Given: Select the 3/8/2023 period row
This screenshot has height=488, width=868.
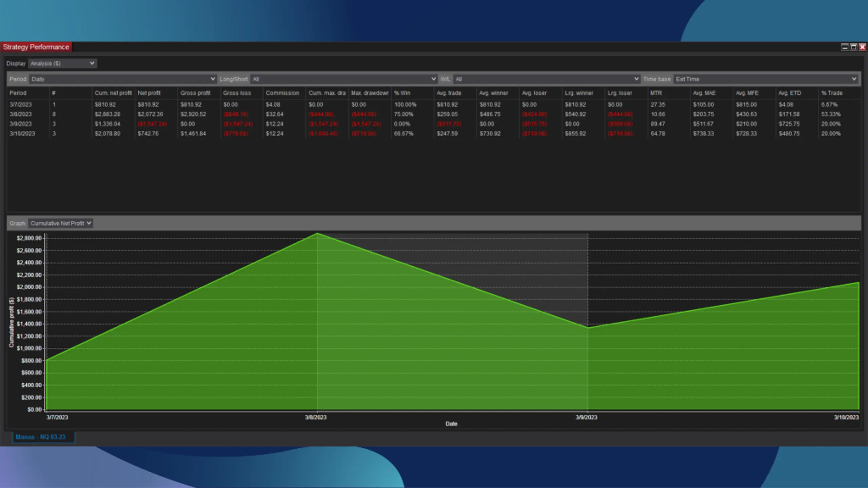Looking at the screenshot, I should point(434,114).
